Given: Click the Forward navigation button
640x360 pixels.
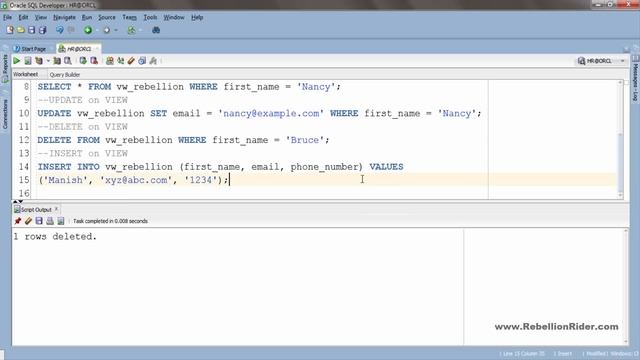Looking at the screenshot, I should tap(107, 30).
